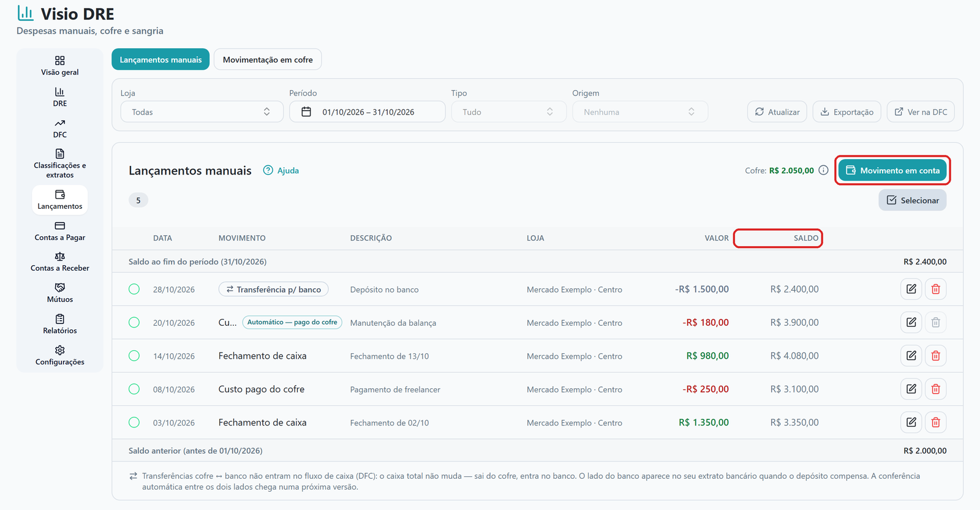Open the Período date range picker
The width and height of the screenshot is (980, 510).
(x=367, y=111)
